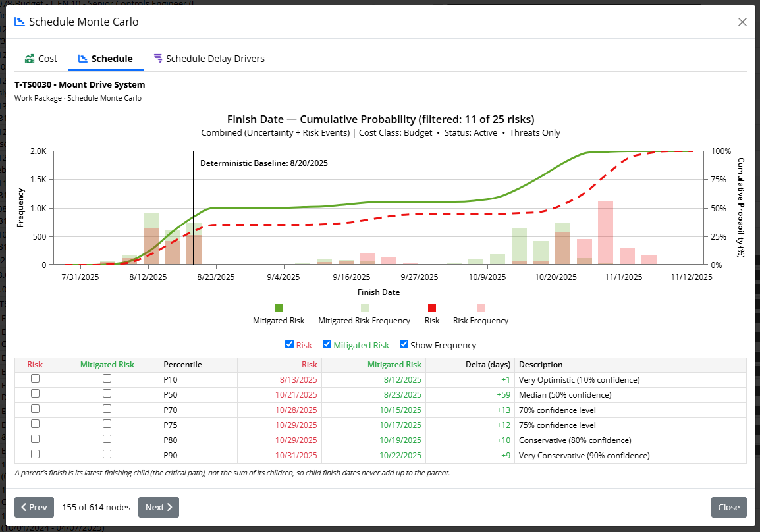Screen dimensions: 760x532
Task: Click the P50 Mitigated Risk date 8/23/2025
Action: [x=402, y=395]
